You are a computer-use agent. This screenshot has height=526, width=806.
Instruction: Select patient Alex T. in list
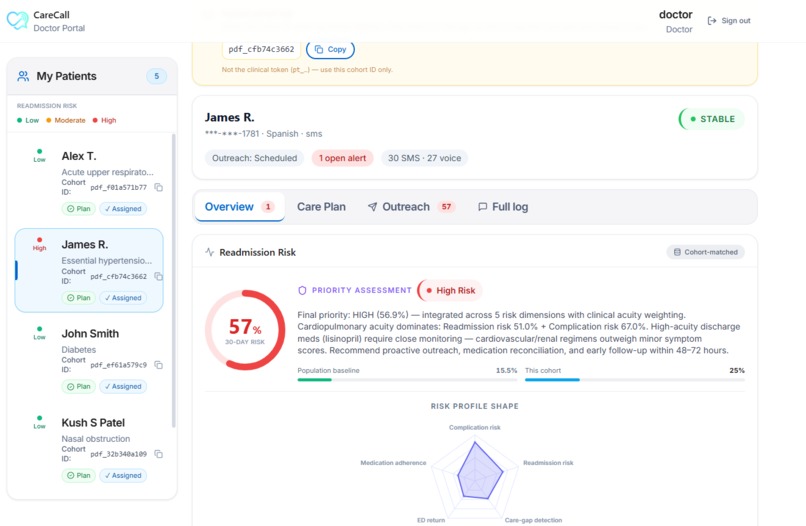89,180
